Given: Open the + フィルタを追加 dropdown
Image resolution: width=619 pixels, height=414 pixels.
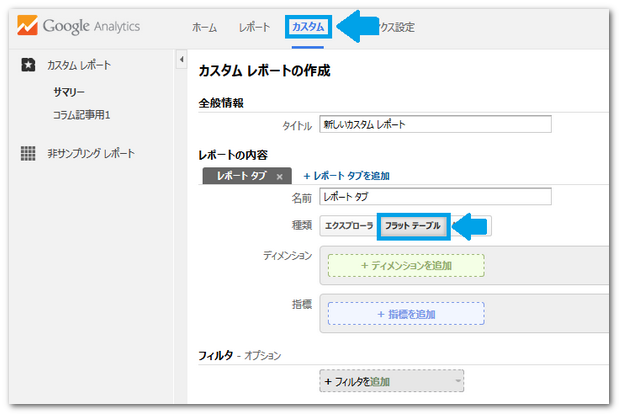Looking at the screenshot, I should point(392,381).
